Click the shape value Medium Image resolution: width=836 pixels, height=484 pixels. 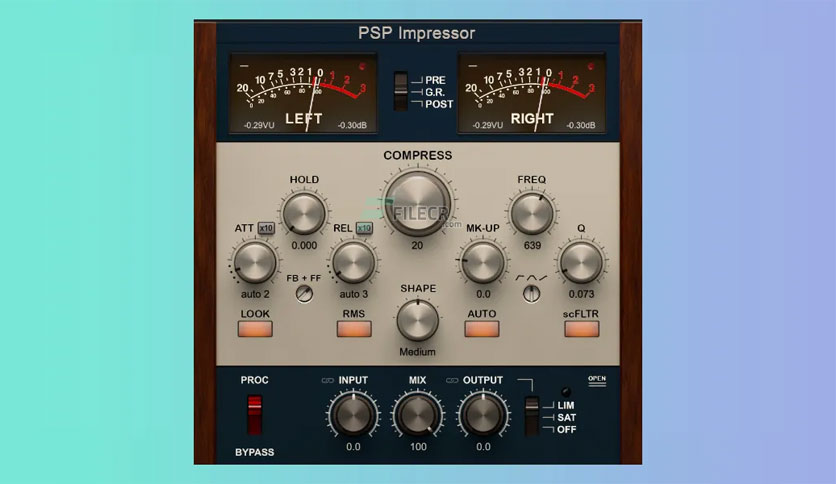click(x=417, y=352)
